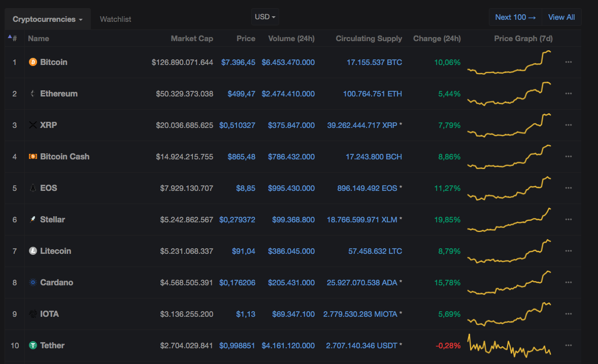The height and width of the screenshot is (364, 598).
Task: Open the more options menu for Ethereum
Action: 568,93
